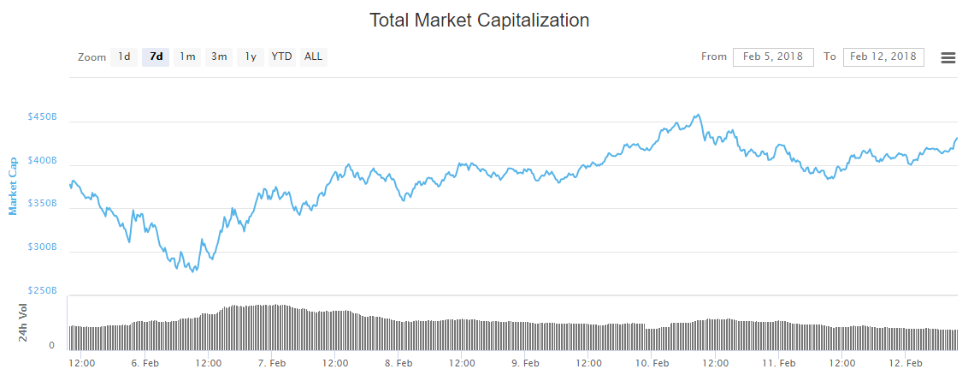Show ALL time zoom range
Screen dimensions: 980x381
314,57
